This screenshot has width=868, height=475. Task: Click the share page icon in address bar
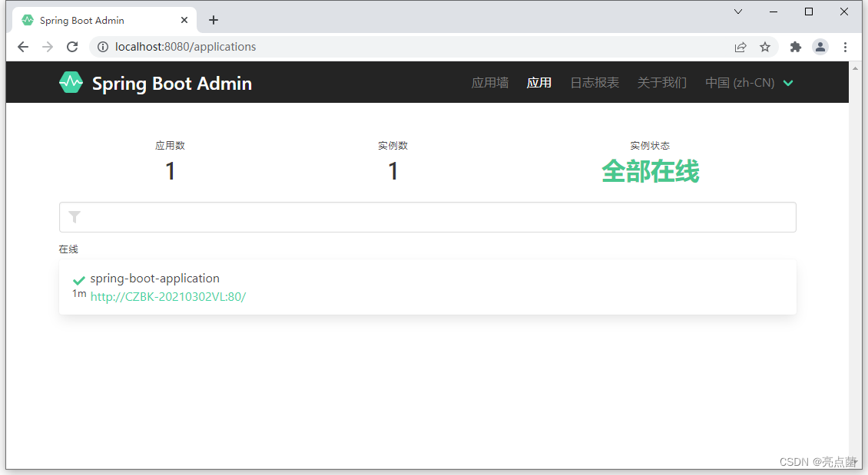[x=740, y=47]
